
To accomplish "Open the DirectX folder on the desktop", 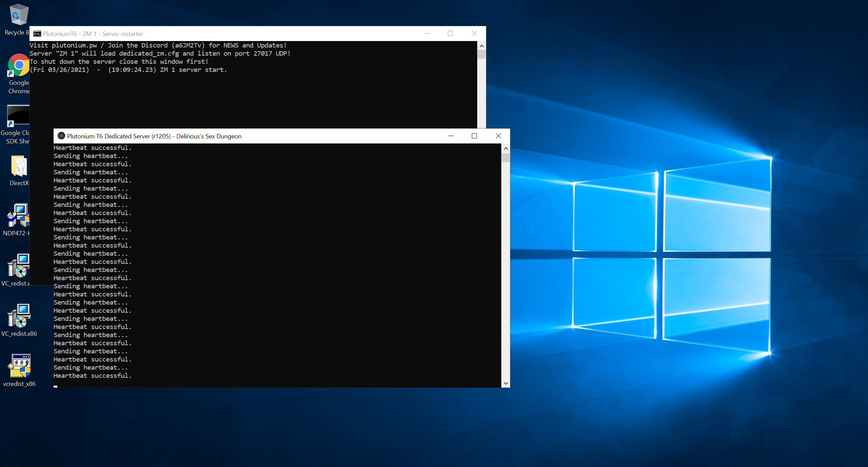I will click(x=19, y=170).
